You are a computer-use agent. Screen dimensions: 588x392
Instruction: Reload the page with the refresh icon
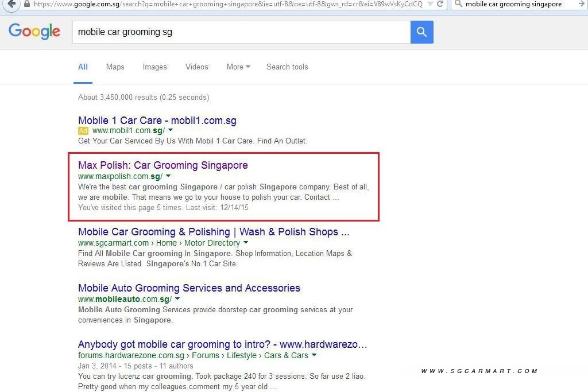click(x=440, y=4)
